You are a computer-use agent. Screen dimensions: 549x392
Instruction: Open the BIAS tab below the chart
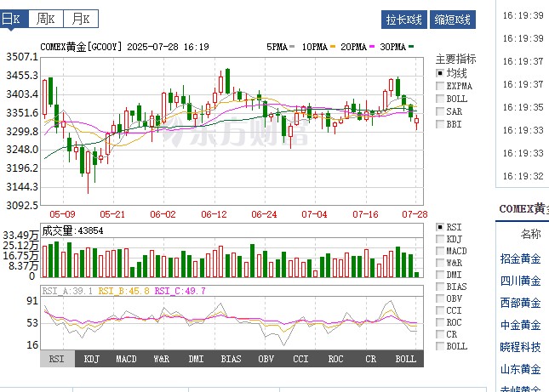(x=231, y=360)
